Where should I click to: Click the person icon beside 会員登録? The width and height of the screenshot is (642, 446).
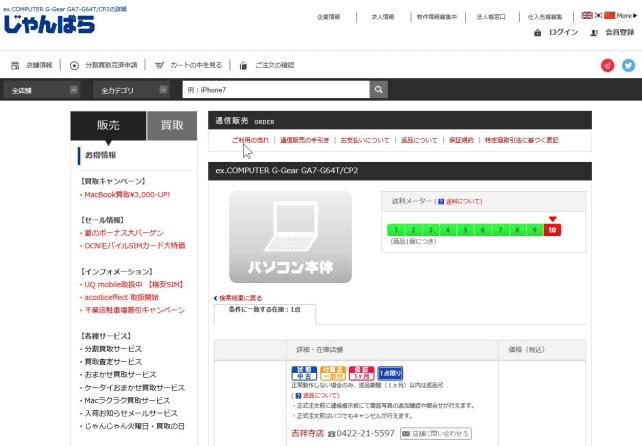pos(594,32)
